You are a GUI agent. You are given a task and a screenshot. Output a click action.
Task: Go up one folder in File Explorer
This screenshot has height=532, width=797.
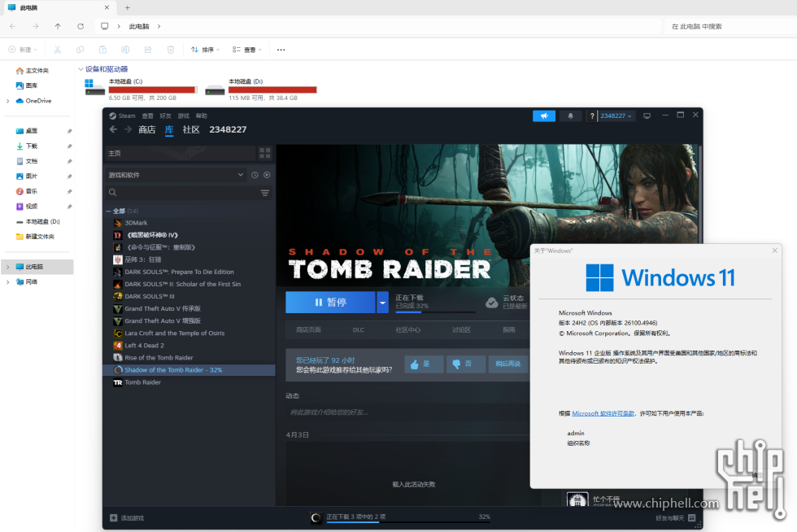pos(58,27)
